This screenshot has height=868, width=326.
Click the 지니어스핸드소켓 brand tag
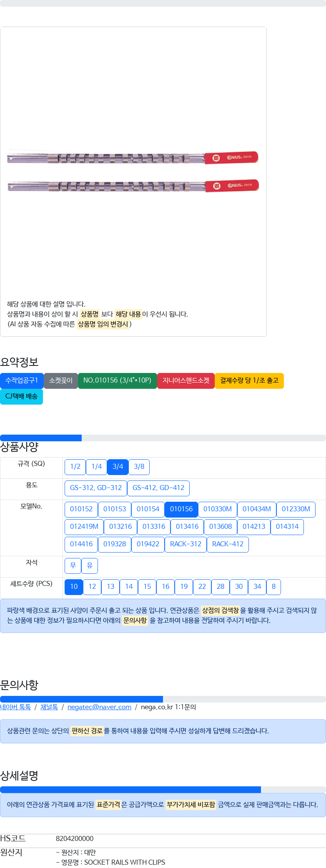tap(186, 380)
